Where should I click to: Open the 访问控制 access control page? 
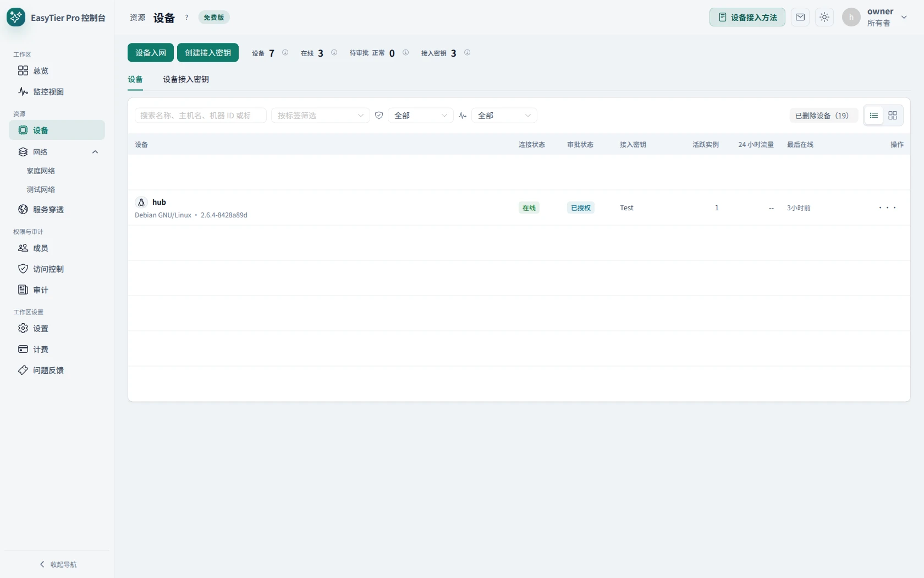(57, 269)
